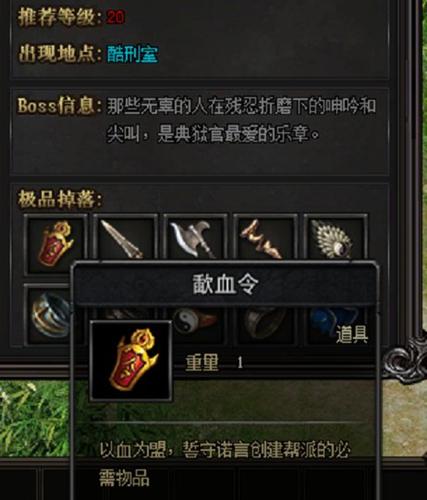Click the 出现地点 label

[x=59, y=54]
